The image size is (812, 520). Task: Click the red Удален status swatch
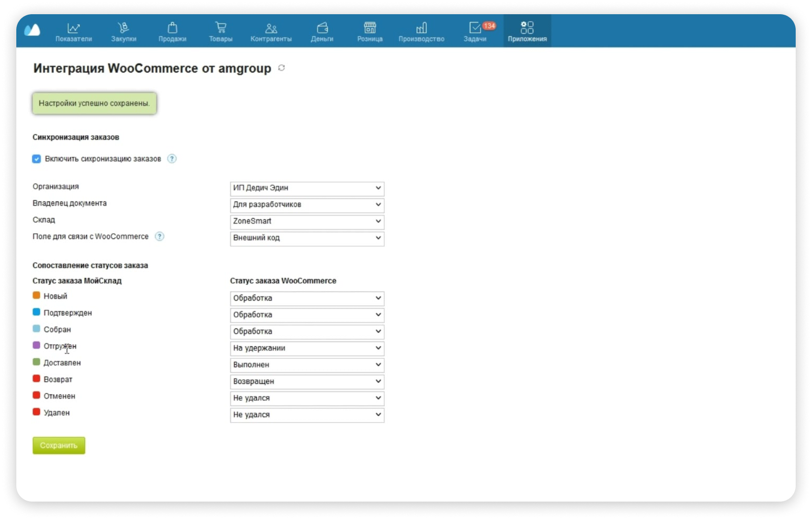pyautogui.click(x=36, y=412)
